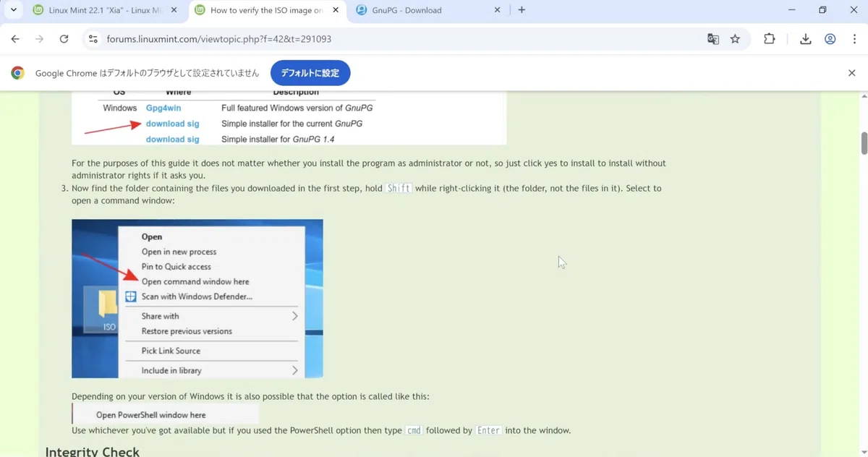Click download link for GnuPG 1.4
The width and height of the screenshot is (868, 457).
[x=166, y=140]
